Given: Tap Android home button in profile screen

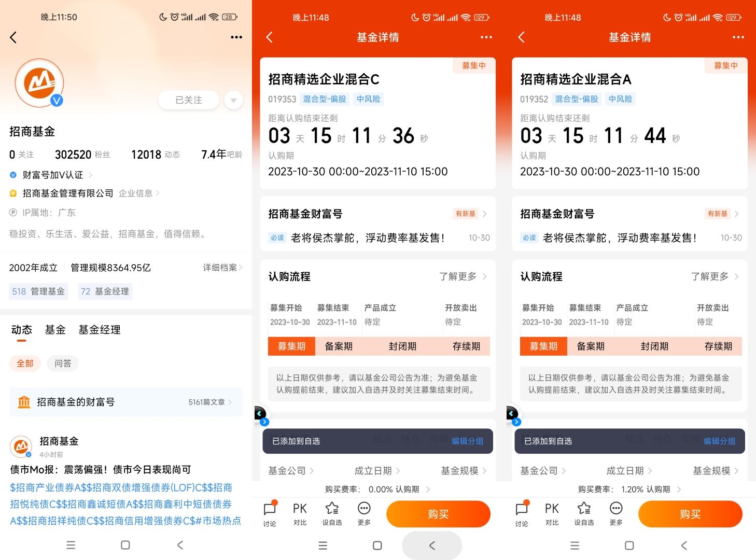Looking at the screenshot, I should coord(125,545).
